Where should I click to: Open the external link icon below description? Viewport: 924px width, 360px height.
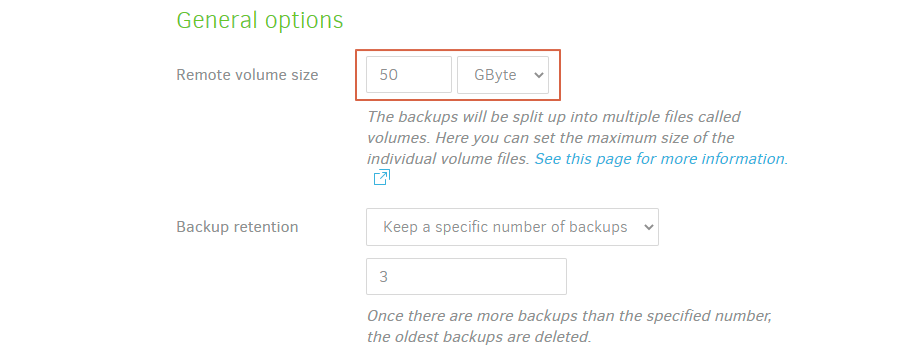382,177
